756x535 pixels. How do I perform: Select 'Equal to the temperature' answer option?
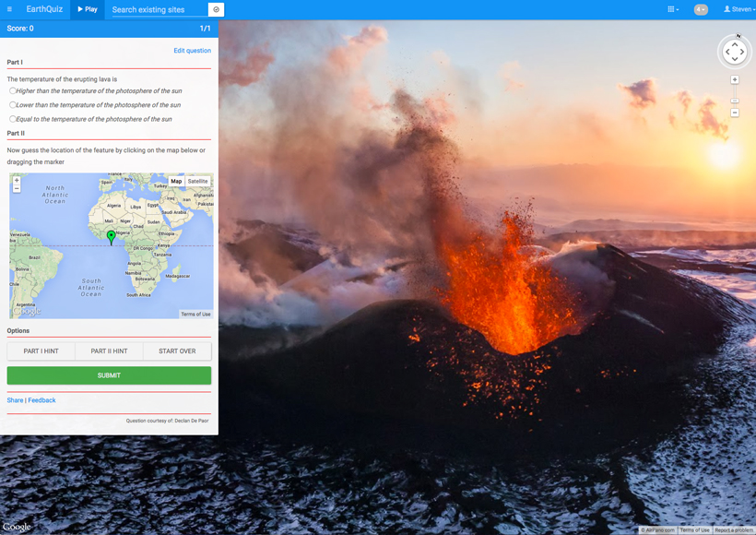coord(13,118)
